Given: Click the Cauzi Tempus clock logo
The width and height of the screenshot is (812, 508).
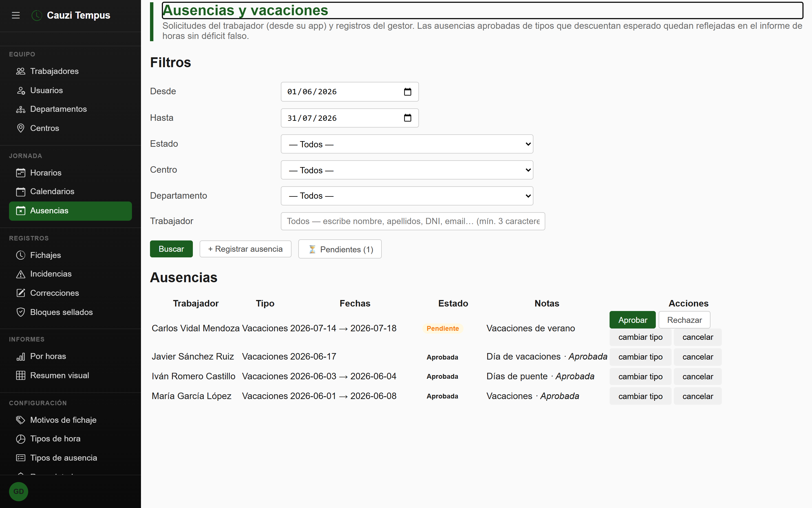Looking at the screenshot, I should click(x=37, y=15).
